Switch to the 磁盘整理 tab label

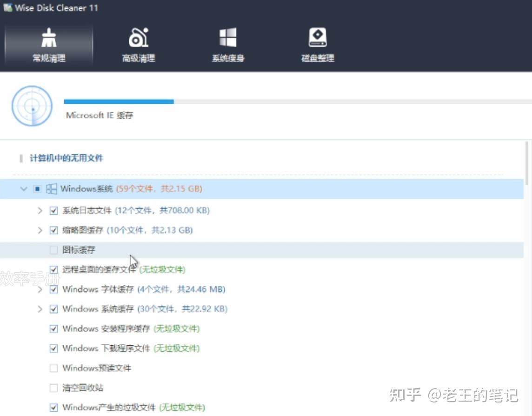coord(318,58)
